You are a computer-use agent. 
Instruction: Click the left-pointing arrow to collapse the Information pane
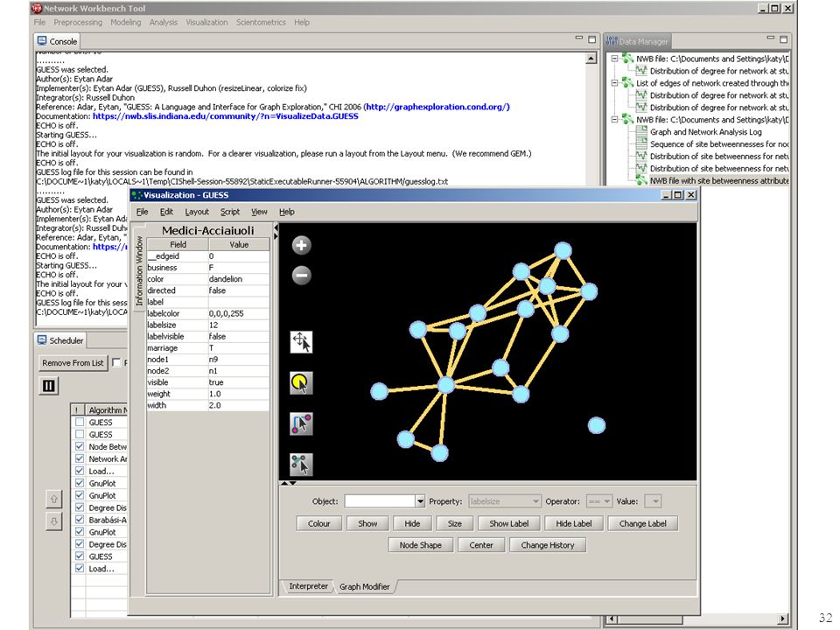pos(276,227)
